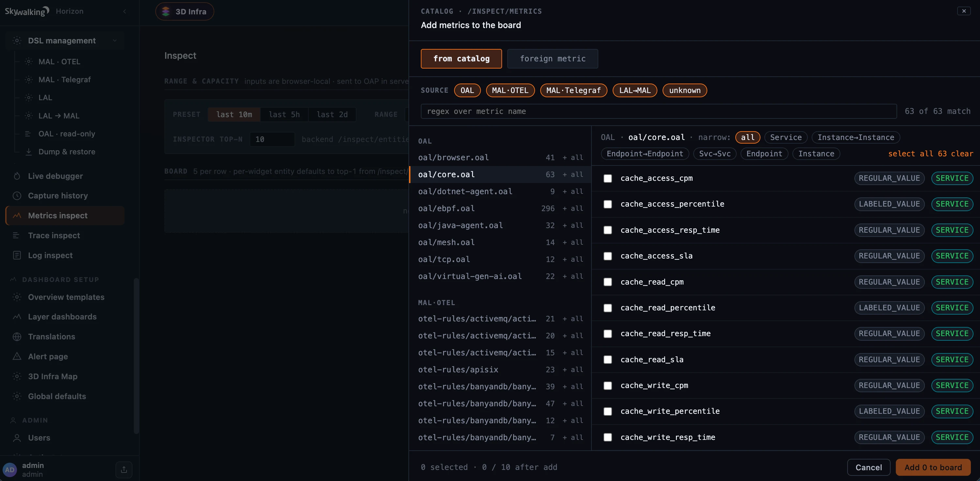980x481 pixels.
Task: Click the Alert page triangle icon
Action: click(x=17, y=356)
